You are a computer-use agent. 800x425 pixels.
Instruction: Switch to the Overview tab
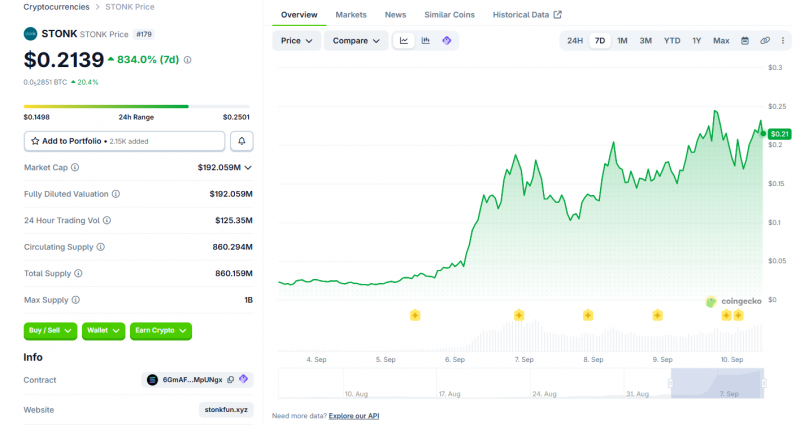click(x=299, y=15)
